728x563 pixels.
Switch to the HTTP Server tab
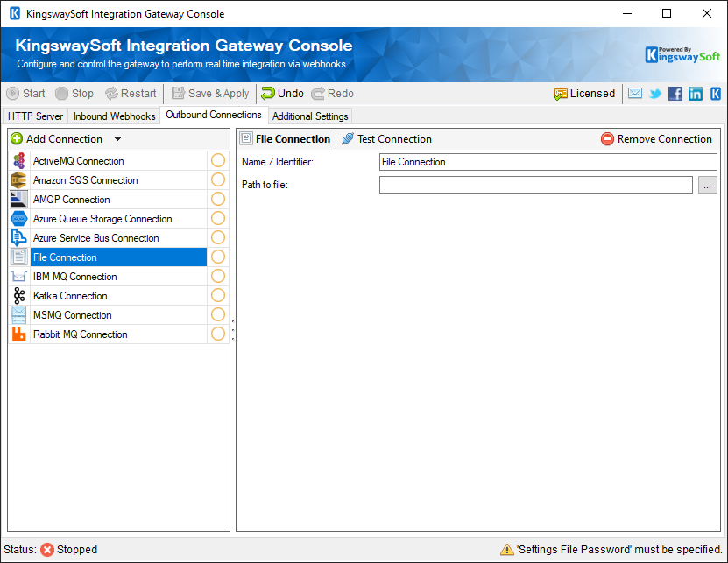pyautogui.click(x=35, y=116)
